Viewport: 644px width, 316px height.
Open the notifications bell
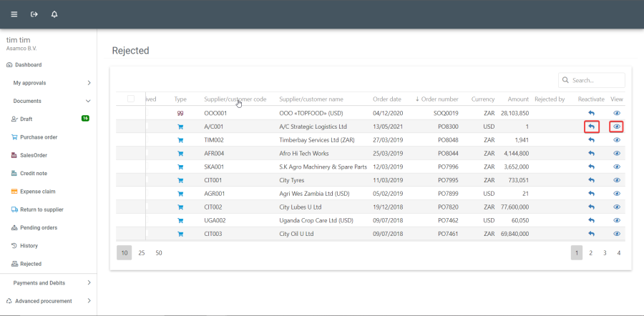[54, 14]
